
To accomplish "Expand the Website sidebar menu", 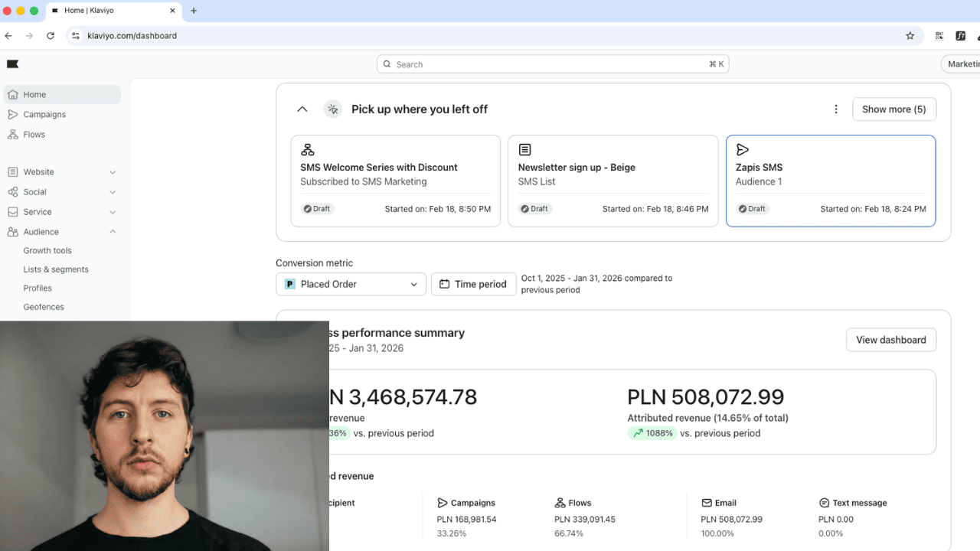I will [x=113, y=172].
